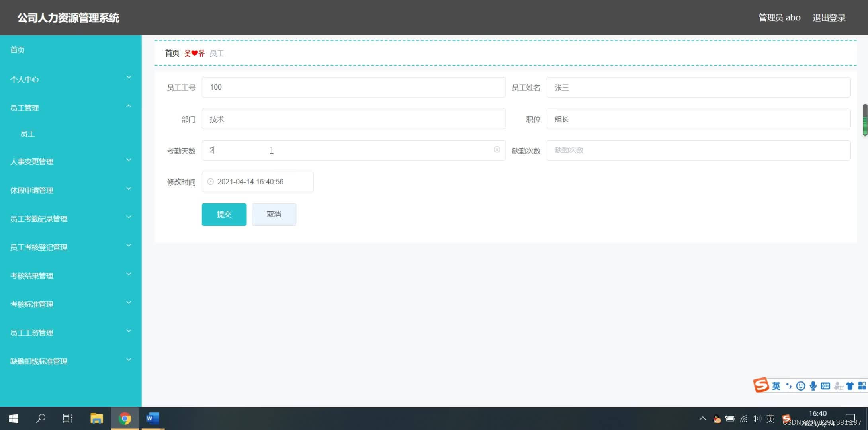The width and height of the screenshot is (868, 430).
Task: Submit the form with 提交
Action: [224, 214]
